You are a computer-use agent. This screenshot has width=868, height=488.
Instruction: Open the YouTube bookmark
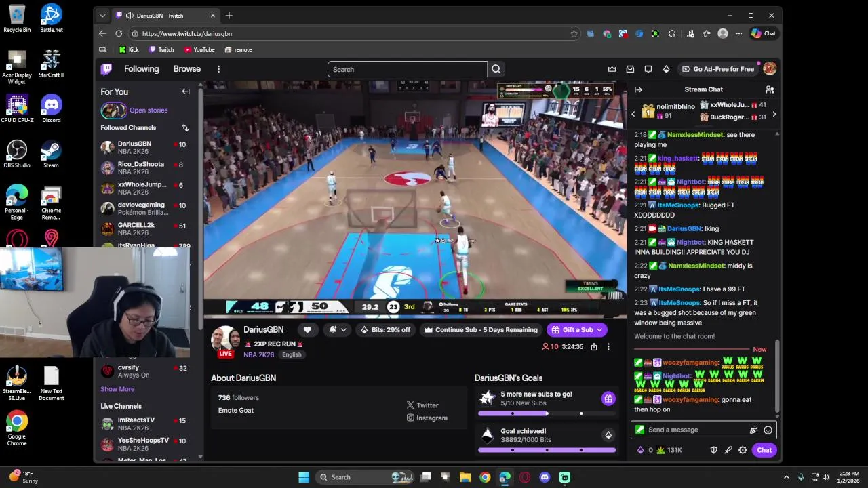click(199, 49)
